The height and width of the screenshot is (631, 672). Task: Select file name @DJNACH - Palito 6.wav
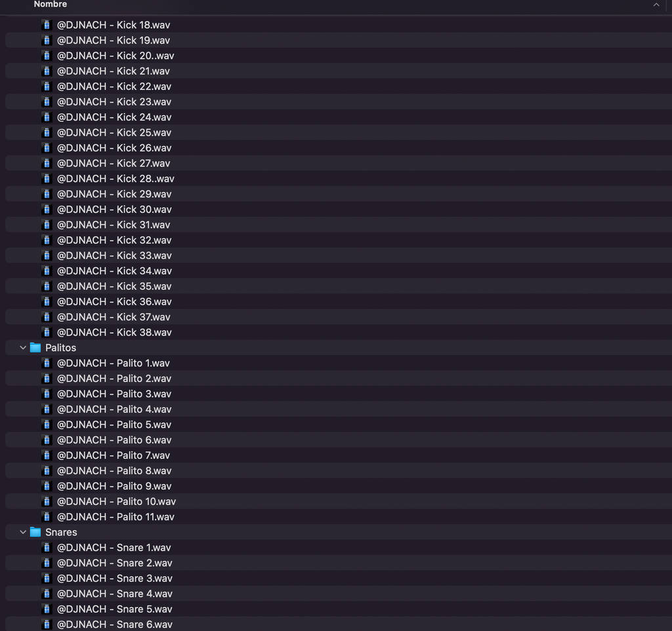point(114,440)
